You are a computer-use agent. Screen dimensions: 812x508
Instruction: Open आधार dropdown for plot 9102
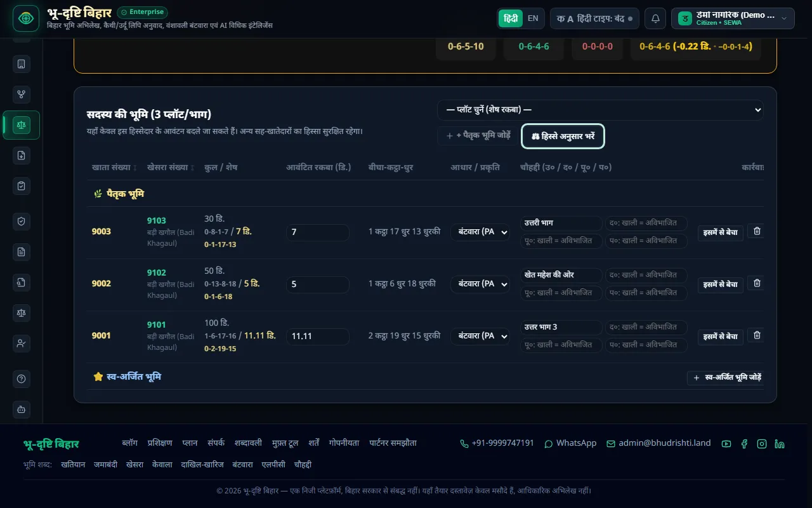[480, 284]
